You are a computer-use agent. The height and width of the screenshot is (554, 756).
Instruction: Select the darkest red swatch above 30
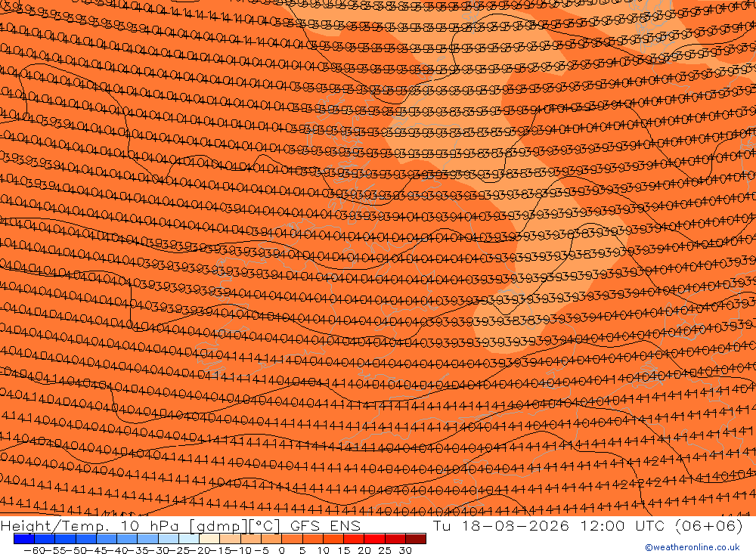[416, 539]
